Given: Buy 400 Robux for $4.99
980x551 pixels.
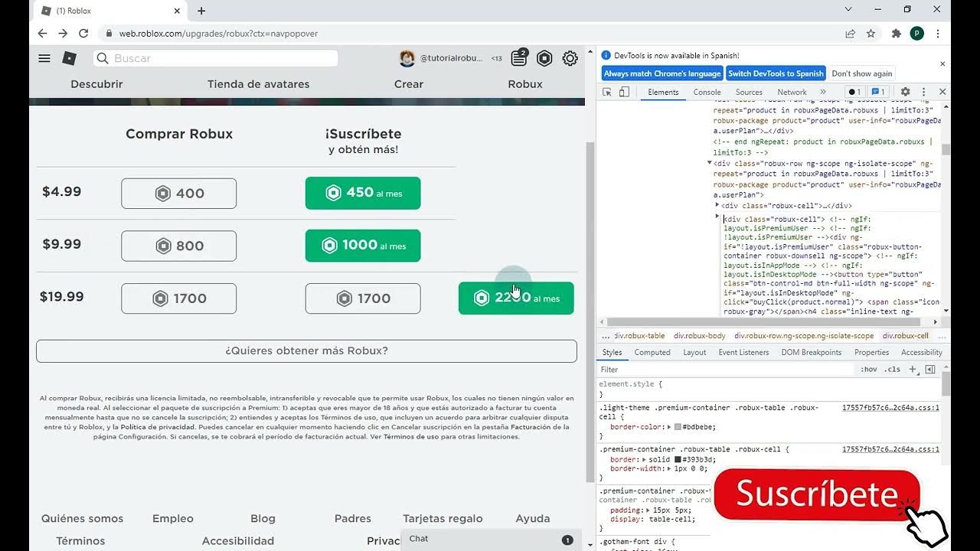Looking at the screenshot, I should point(178,194).
